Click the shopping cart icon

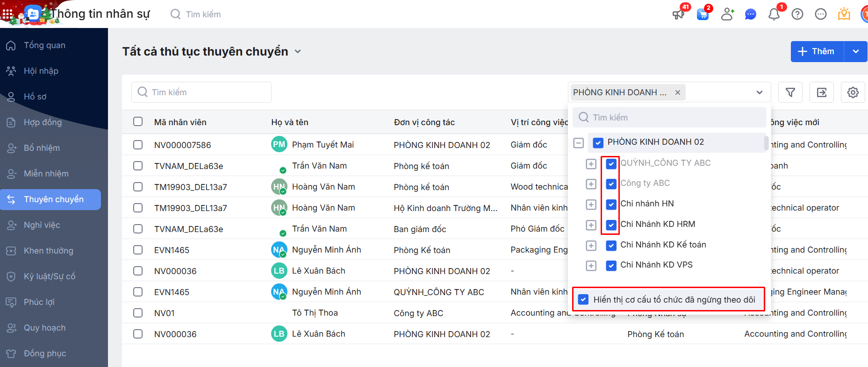click(x=703, y=14)
